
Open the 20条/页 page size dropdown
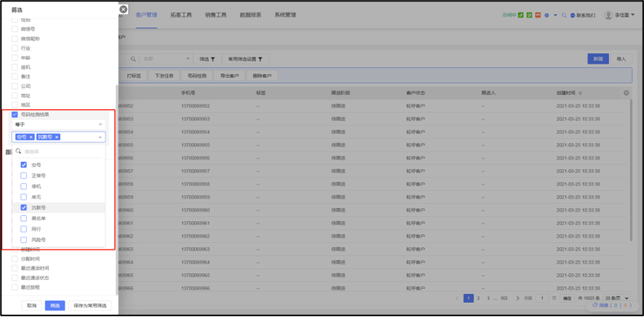point(617,298)
